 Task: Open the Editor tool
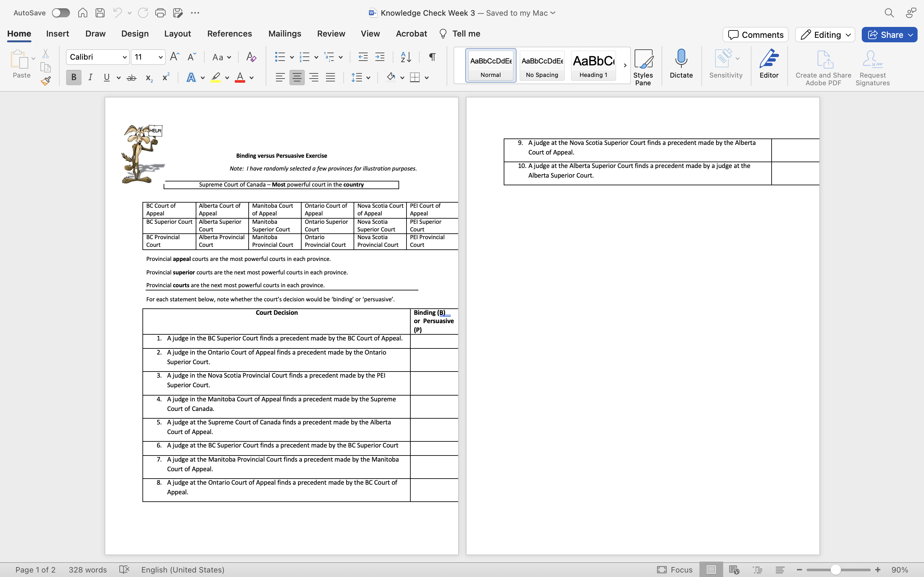pos(769,64)
